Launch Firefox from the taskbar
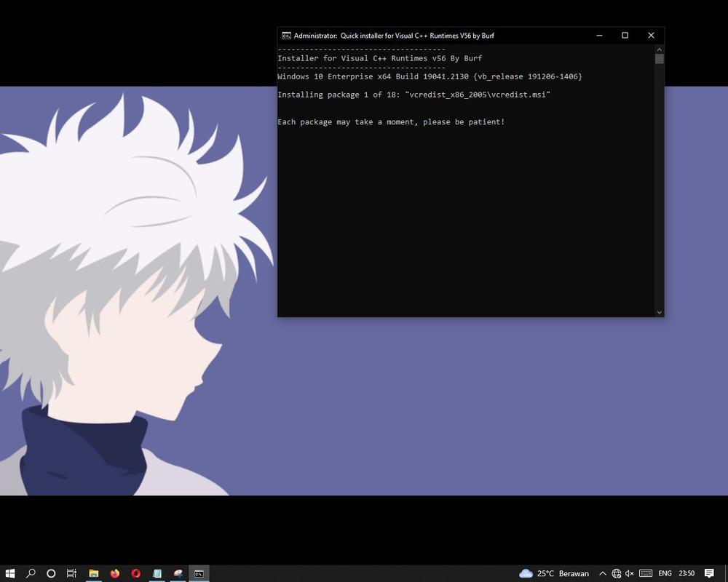The image size is (728, 582). tap(115, 573)
